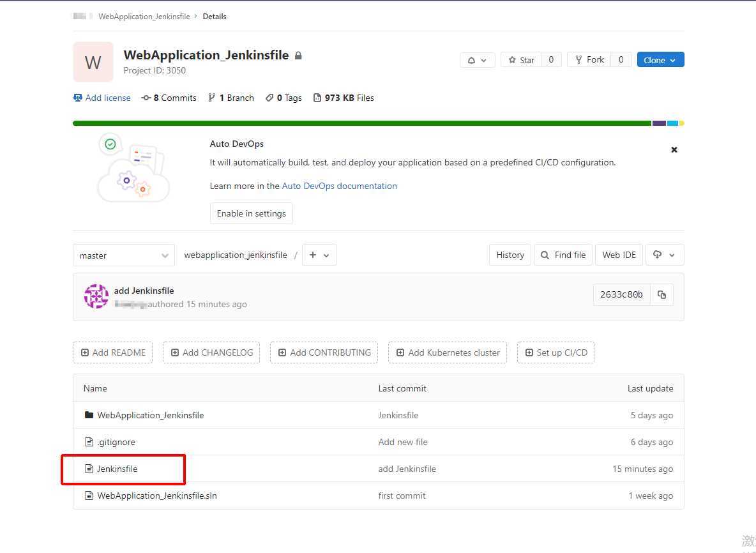
Task: Open the 'first commit' link
Action: point(402,496)
